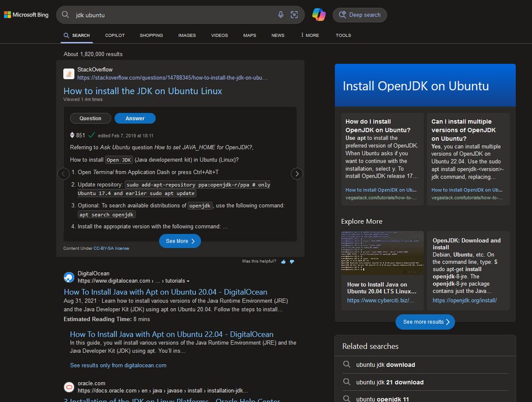
Task: Open the Videos tab
Action: pyautogui.click(x=220, y=35)
